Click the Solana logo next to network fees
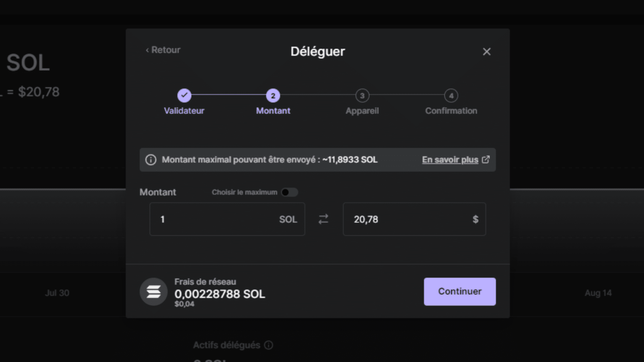This screenshot has width=644, height=362. pyautogui.click(x=154, y=292)
